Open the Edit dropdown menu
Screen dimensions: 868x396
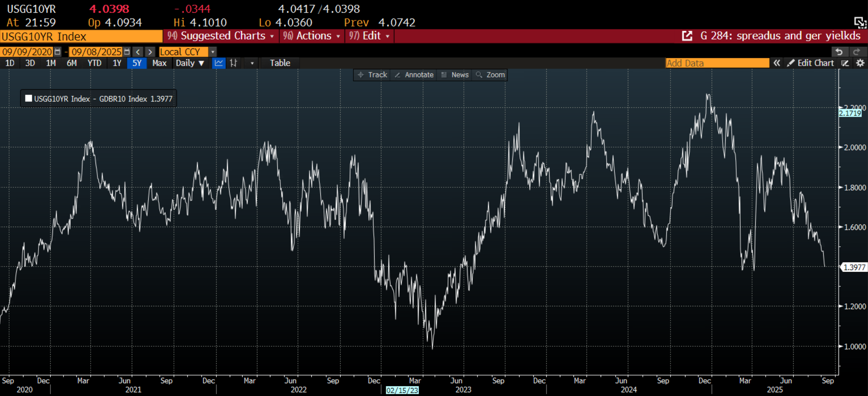pyautogui.click(x=369, y=36)
